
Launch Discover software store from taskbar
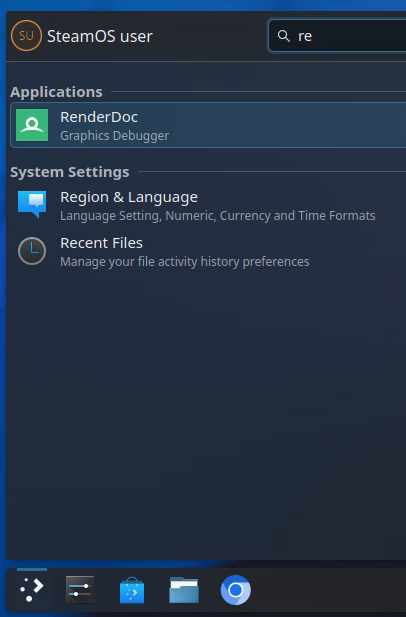tap(132, 590)
